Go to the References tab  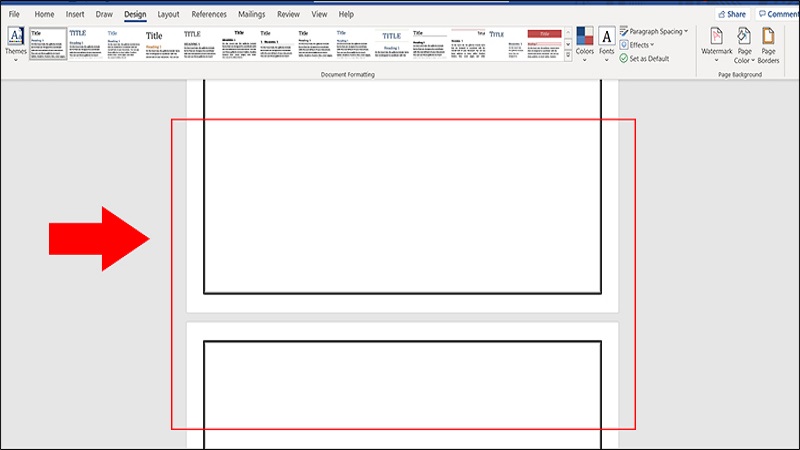coord(209,15)
